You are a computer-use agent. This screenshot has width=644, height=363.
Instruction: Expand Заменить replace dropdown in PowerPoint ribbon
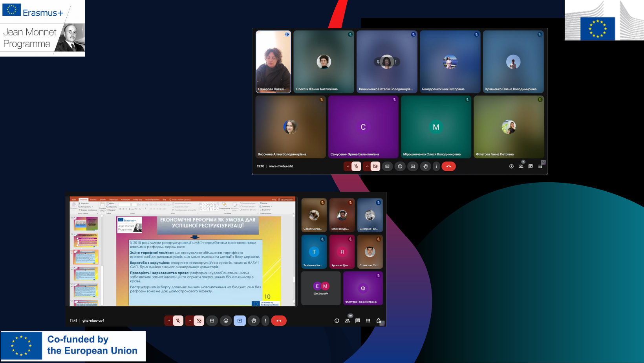tap(265, 207)
